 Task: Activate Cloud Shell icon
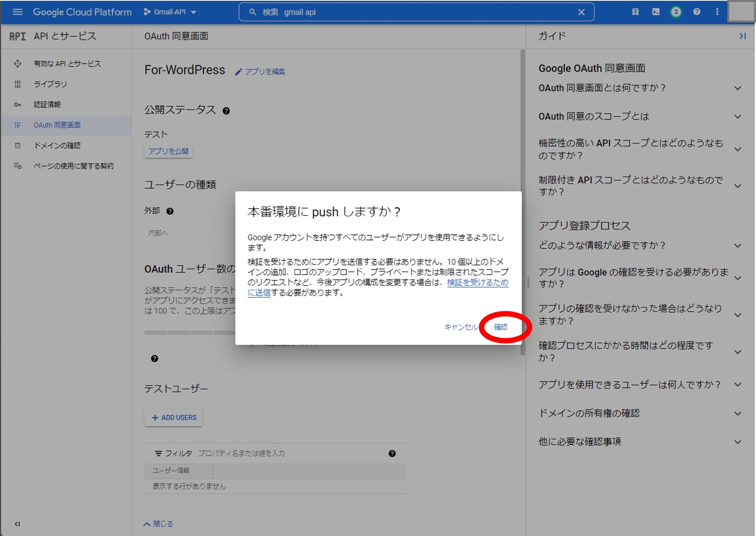click(x=656, y=12)
